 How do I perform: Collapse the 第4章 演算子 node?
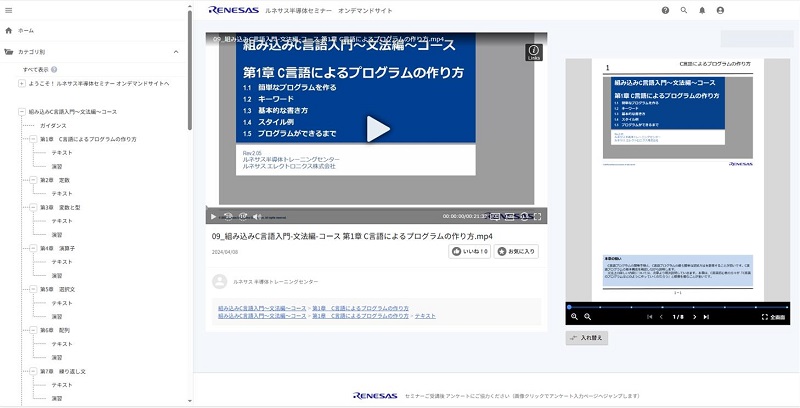pyautogui.click(x=33, y=248)
